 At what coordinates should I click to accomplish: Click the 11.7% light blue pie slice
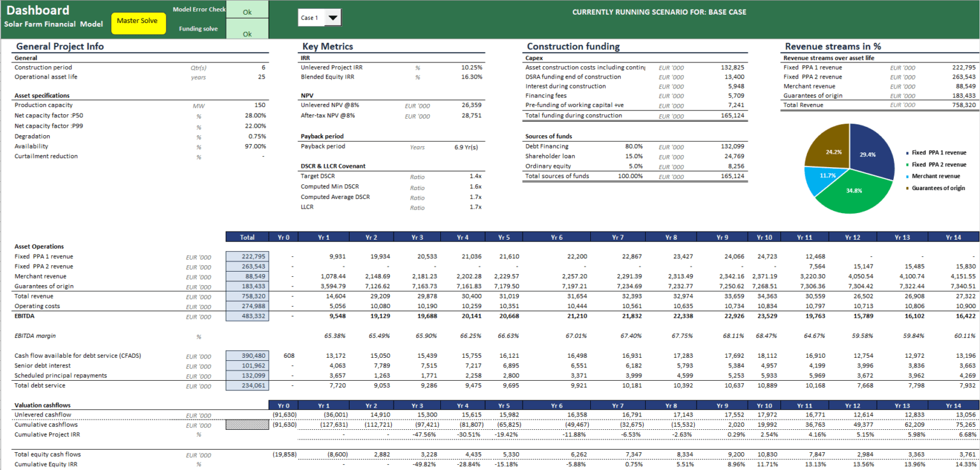[x=828, y=175]
